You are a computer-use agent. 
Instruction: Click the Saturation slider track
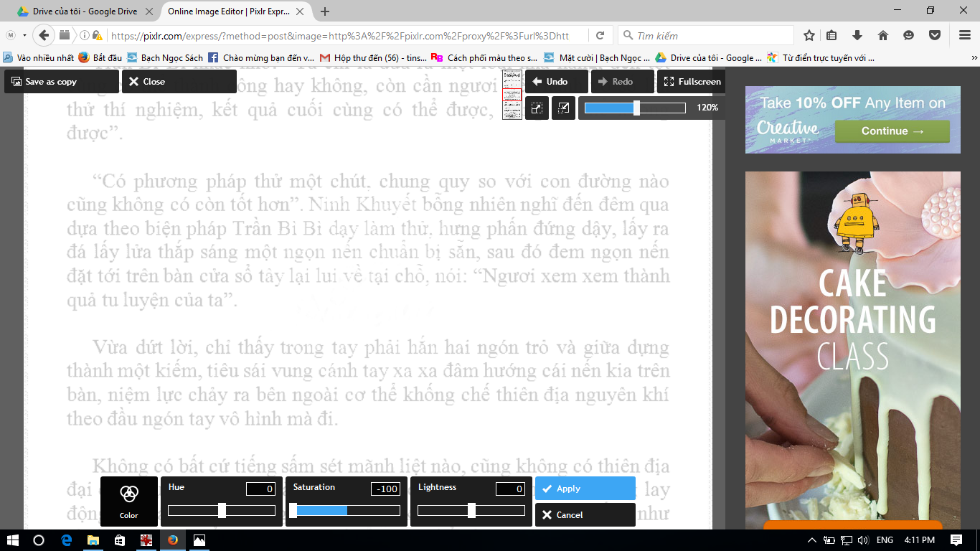point(347,511)
